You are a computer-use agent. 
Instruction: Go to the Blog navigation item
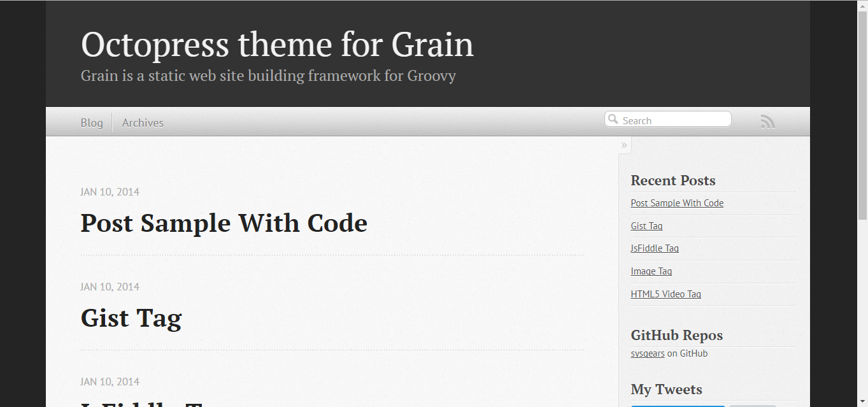click(92, 123)
